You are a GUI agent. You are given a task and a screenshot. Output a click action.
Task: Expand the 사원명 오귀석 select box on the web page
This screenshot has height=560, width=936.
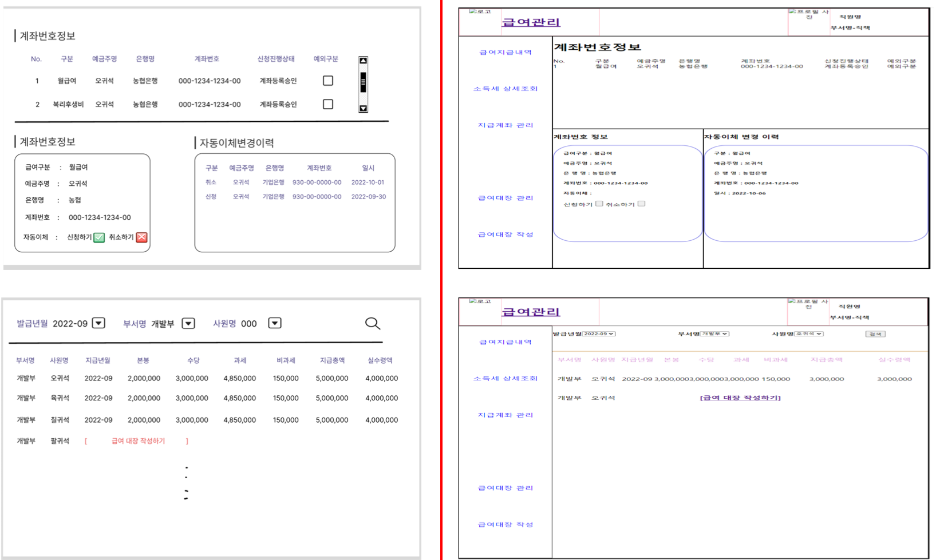click(808, 333)
